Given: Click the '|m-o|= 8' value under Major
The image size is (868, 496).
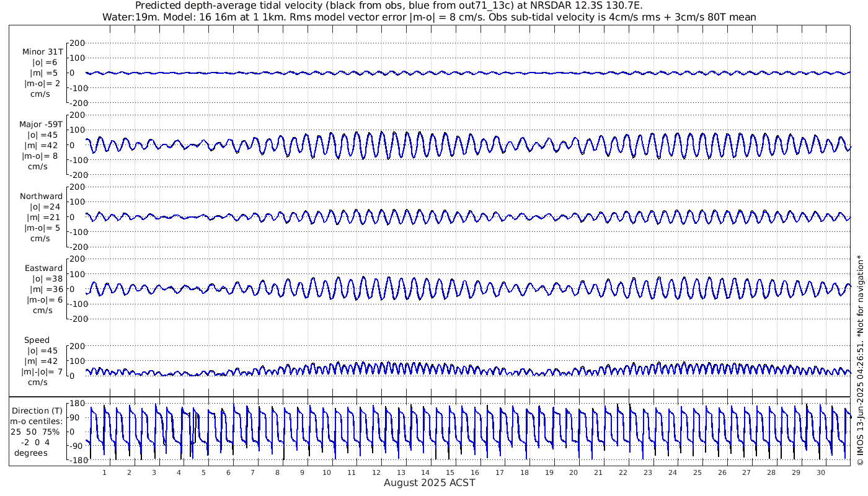Looking at the screenshot, I should (41, 156).
